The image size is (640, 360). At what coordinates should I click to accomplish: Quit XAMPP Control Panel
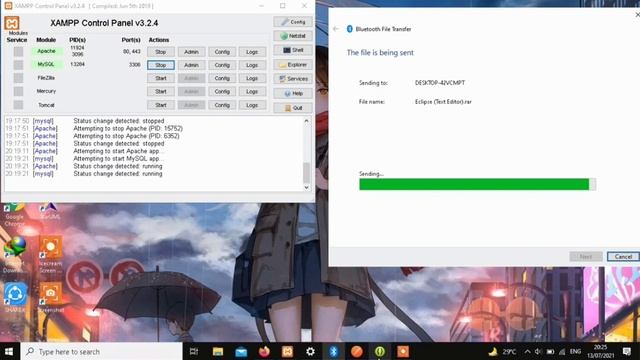[x=293, y=108]
